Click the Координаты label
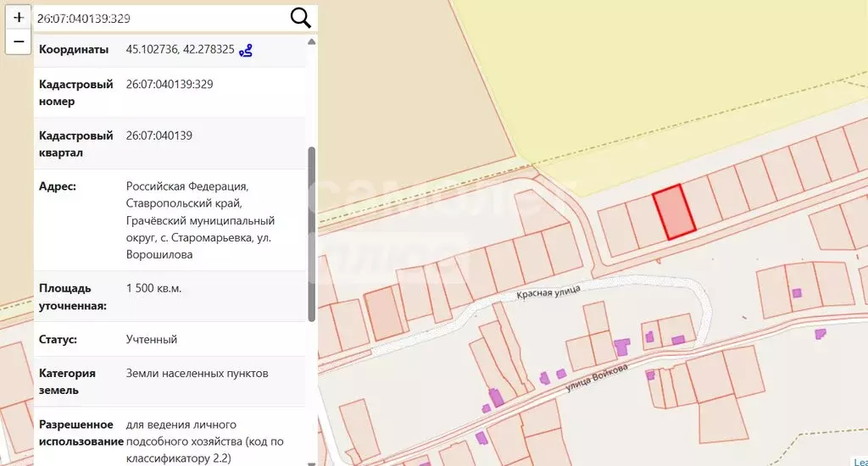The height and width of the screenshot is (466, 868). point(74,49)
